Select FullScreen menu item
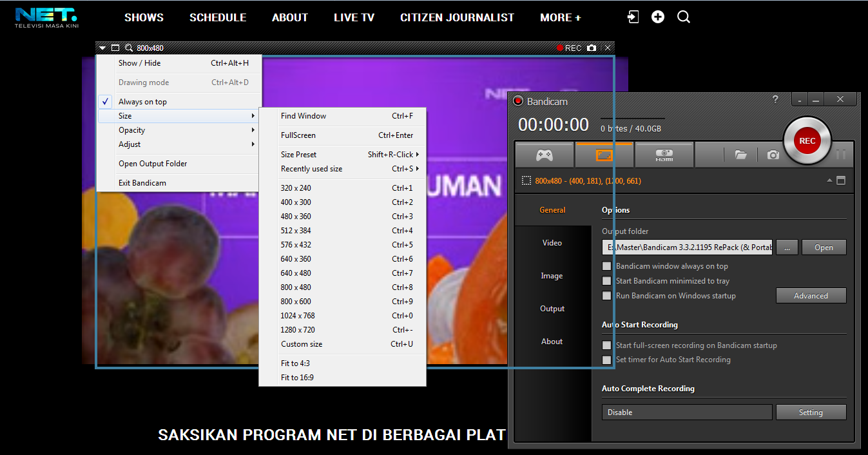868x455 pixels. [x=342, y=135]
